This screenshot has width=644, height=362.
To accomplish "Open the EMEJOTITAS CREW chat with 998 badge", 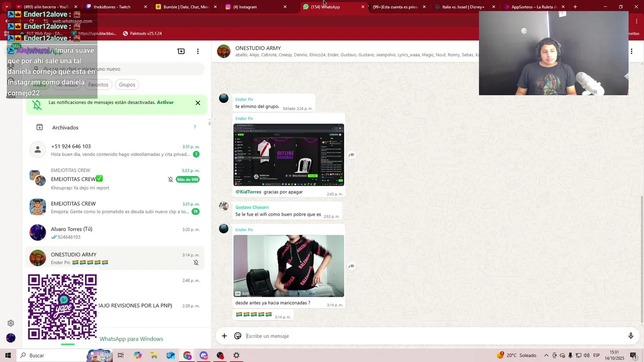I will 115,179.
